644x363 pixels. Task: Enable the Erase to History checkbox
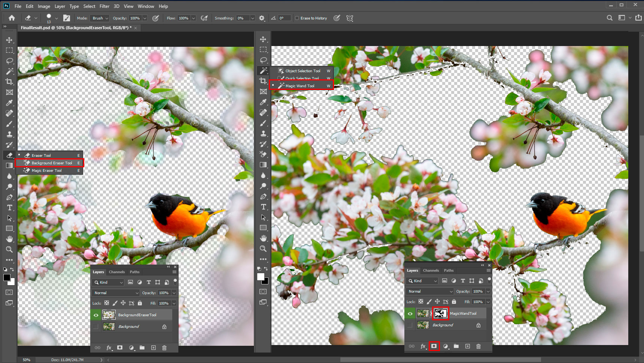[x=297, y=18]
